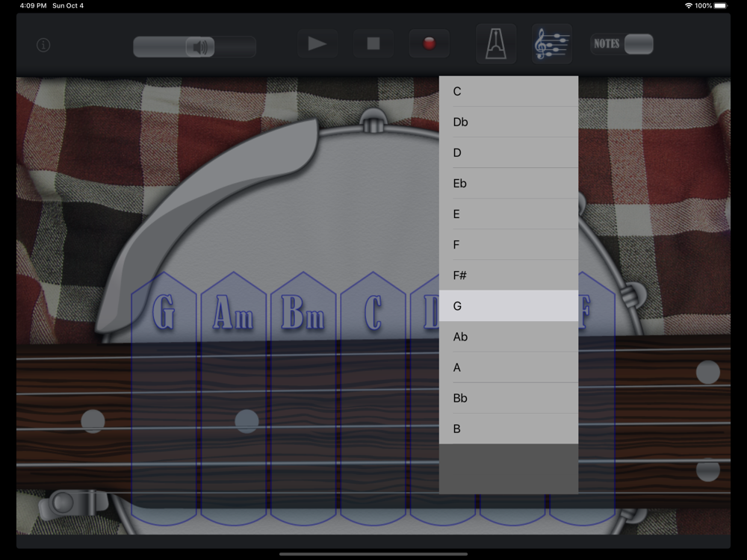747x560 pixels.
Task: Play the C chord strip
Action: pos(373,399)
